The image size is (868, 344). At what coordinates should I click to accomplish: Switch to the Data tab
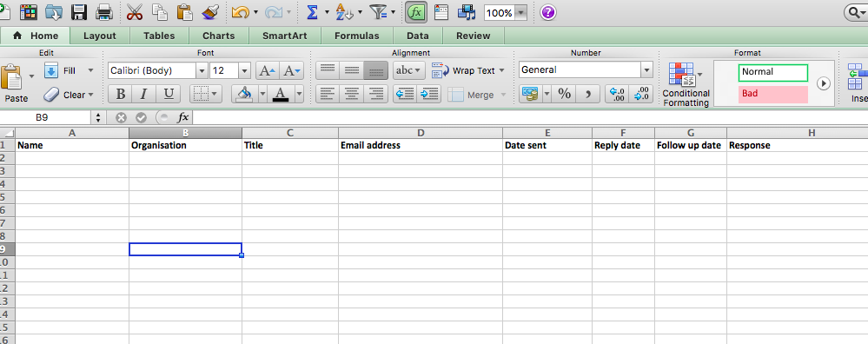(417, 36)
